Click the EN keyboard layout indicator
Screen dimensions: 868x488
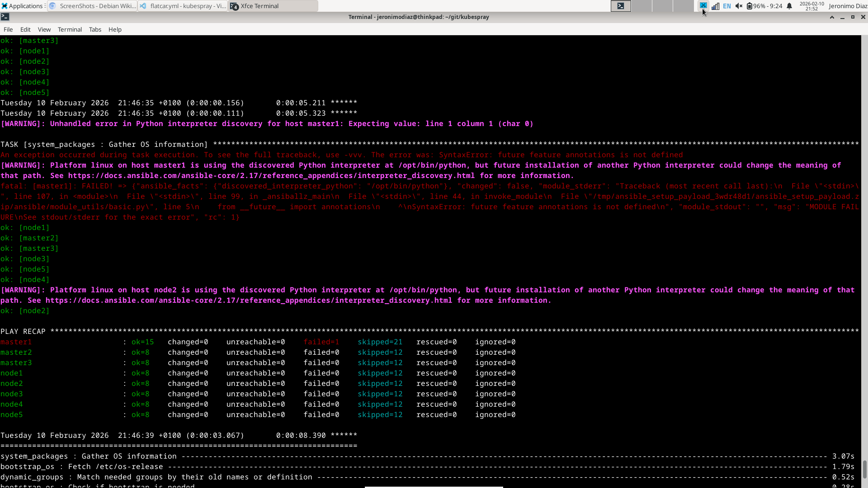[x=727, y=6]
